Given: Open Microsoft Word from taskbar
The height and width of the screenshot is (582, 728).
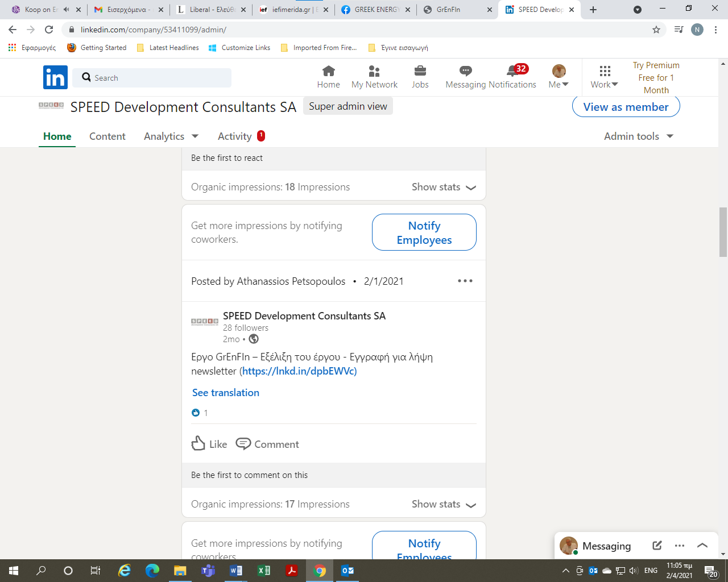Looking at the screenshot, I should coord(236,571).
